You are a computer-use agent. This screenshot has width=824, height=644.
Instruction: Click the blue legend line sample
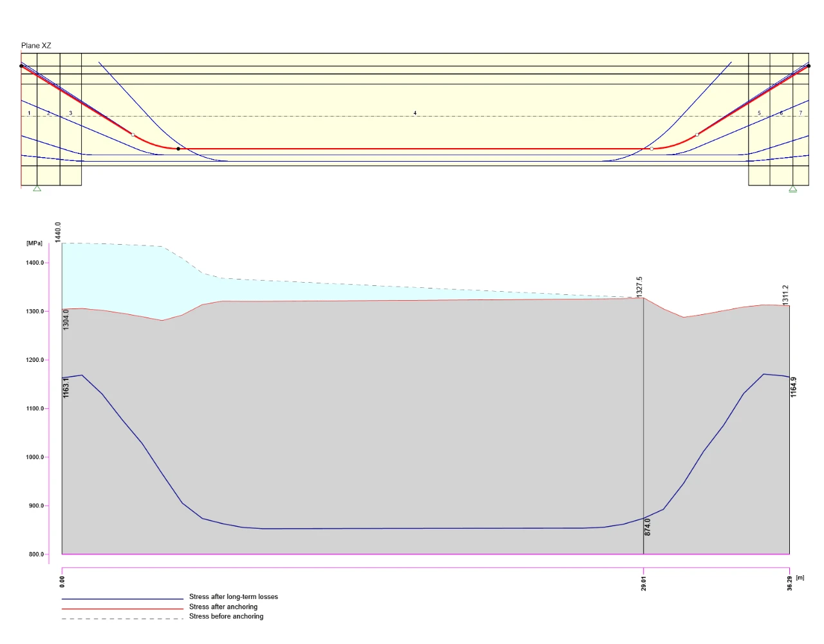pyautogui.click(x=123, y=599)
